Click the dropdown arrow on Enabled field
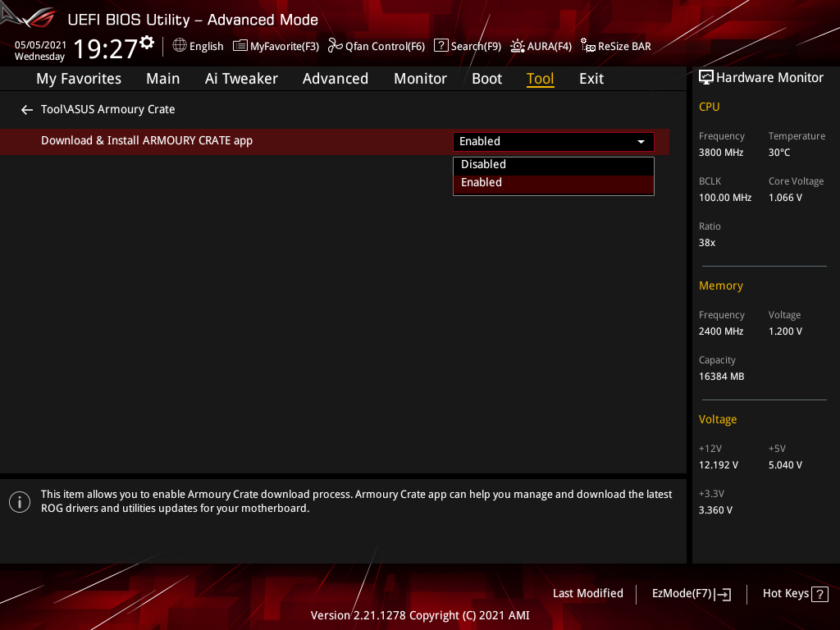 (x=641, y=142)
